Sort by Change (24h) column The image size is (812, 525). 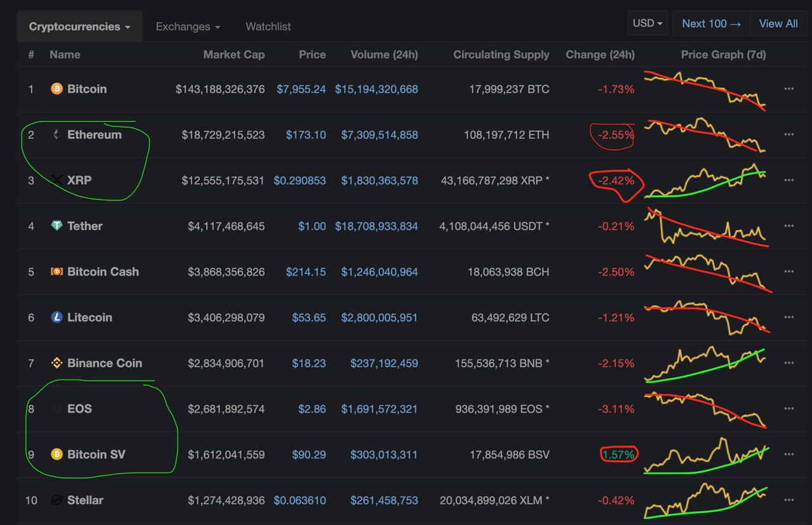pyautogui.click(x=600, y=55)
